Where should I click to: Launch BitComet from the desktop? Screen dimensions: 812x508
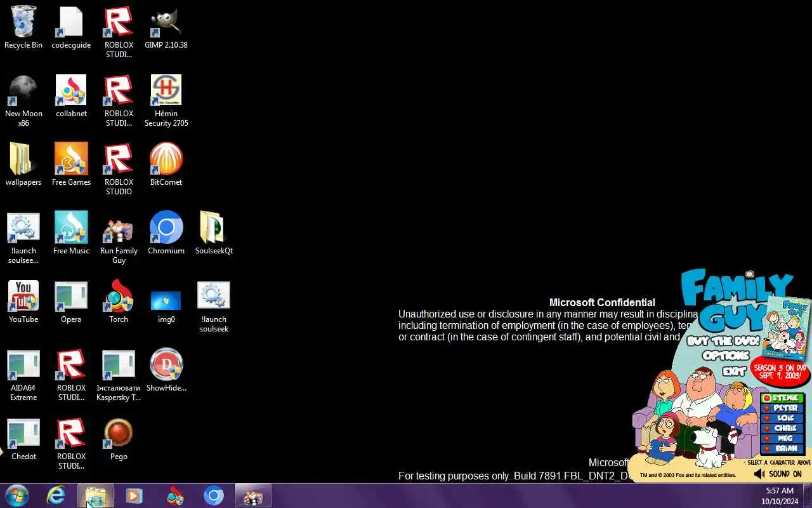click(166, 165)
